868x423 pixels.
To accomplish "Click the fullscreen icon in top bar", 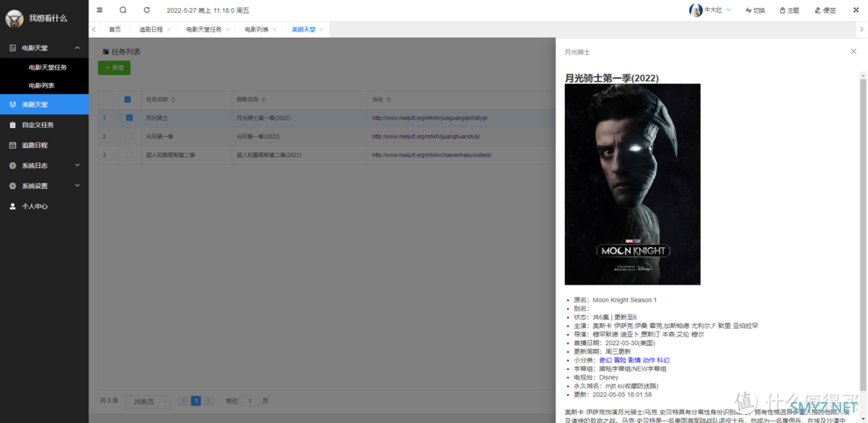I will (855, 10).
